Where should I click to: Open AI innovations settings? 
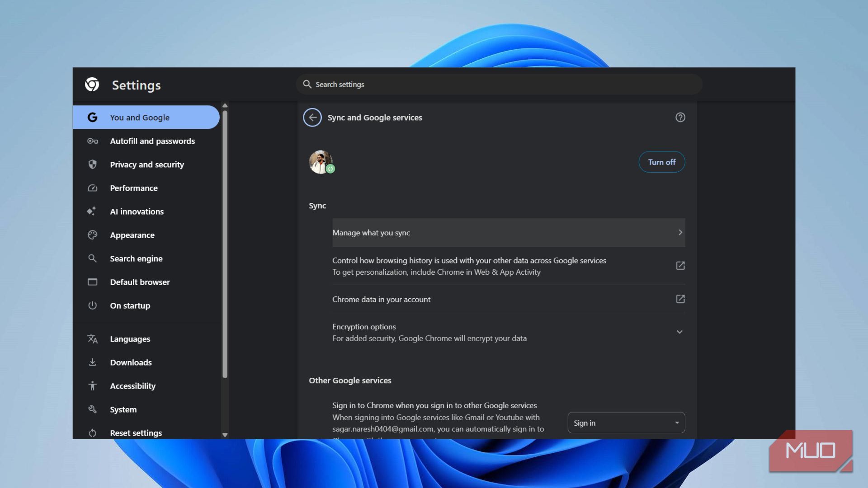pyautogui.click(x=146, y=211)
